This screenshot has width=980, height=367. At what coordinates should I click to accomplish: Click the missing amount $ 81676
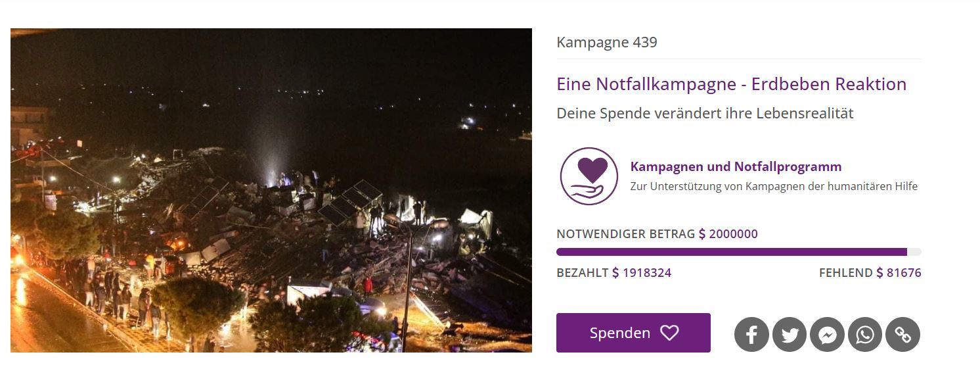point(899,273)
